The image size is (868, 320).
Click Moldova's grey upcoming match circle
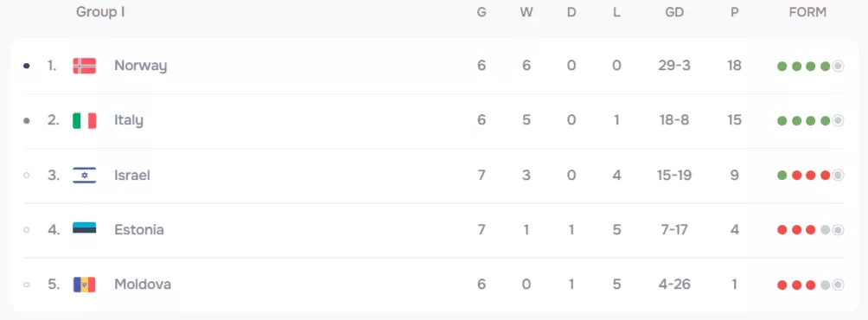coord(838,285)
